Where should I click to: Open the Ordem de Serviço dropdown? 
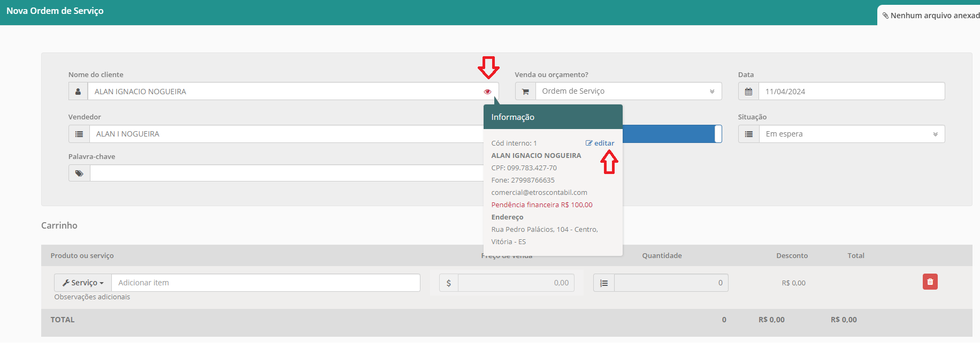point(629,91)
